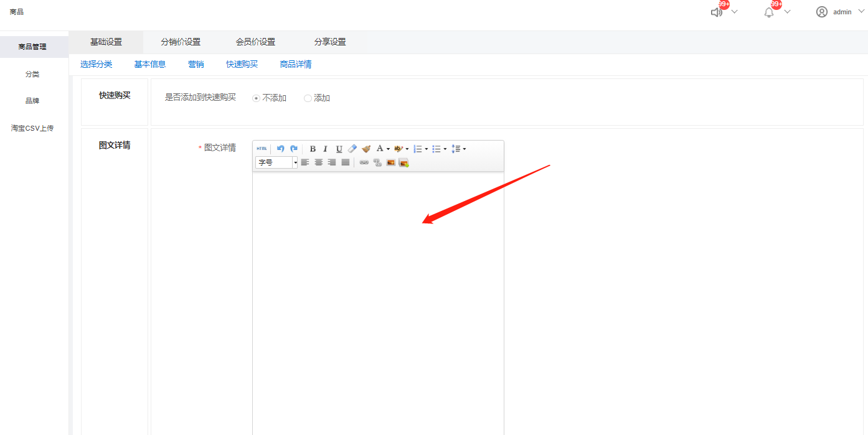Open font color dropdown arrow
This screenshot has height=435, width=868.
[388, 149]
